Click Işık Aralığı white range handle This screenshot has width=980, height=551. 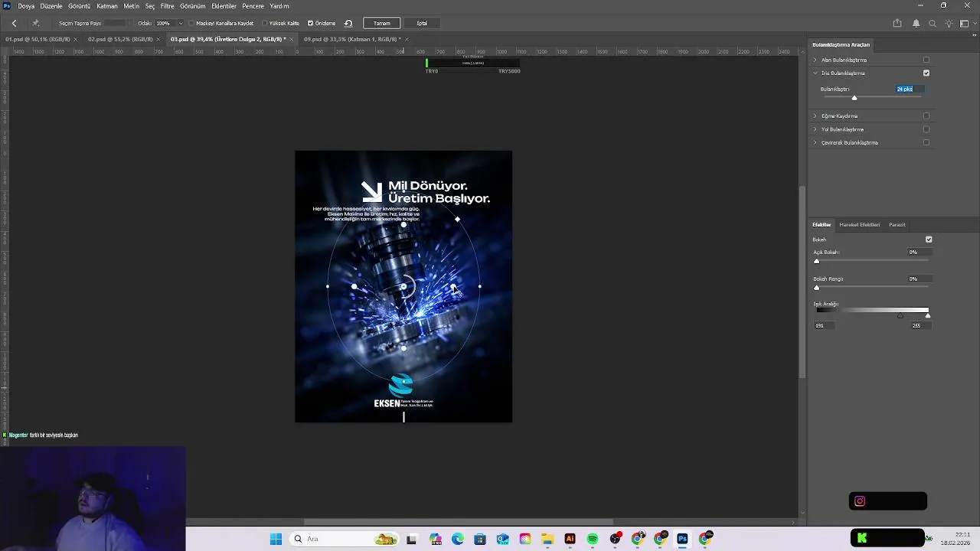tap(928, 315)
